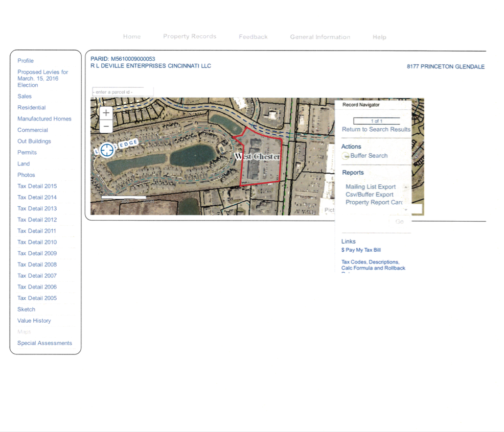The image size is (504, 432).
Task: Zoom in on the parcel map
Action: [106, 113]
